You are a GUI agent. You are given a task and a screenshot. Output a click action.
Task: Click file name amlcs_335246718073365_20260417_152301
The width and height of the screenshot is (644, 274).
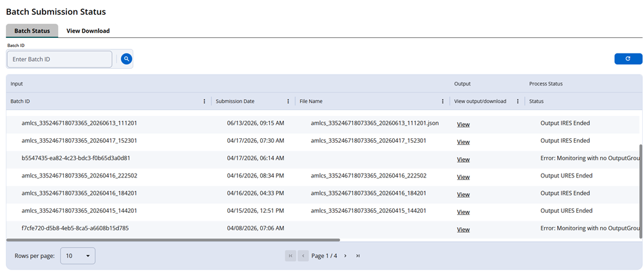click(x=368, y=140)
